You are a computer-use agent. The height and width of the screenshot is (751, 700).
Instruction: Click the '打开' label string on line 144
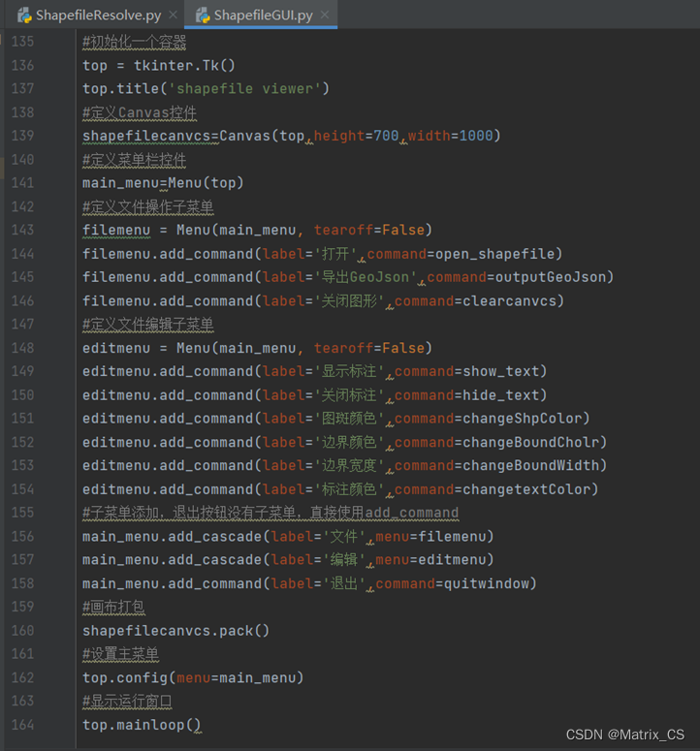coord(334,254)
